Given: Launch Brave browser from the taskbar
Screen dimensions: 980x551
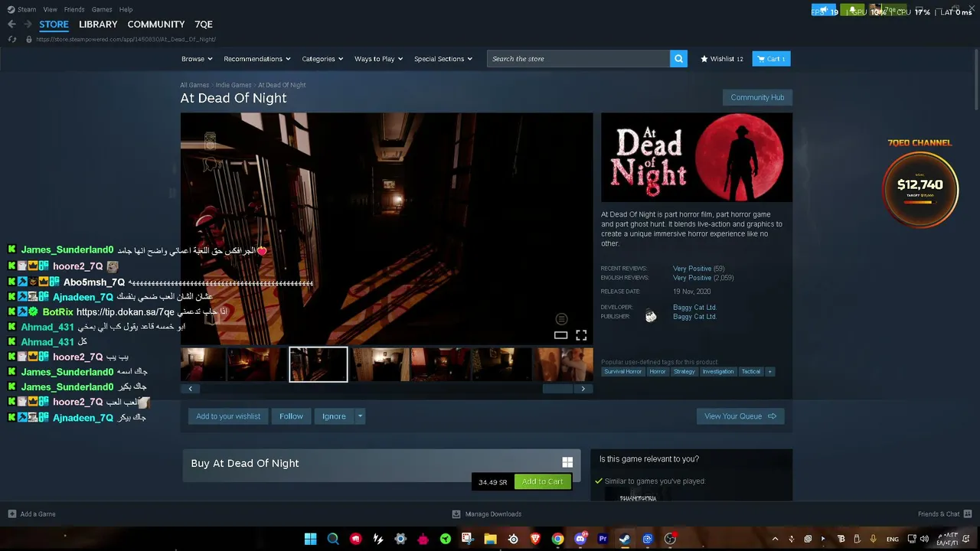Looking at the screenshot, I should (x=535, y=539).
